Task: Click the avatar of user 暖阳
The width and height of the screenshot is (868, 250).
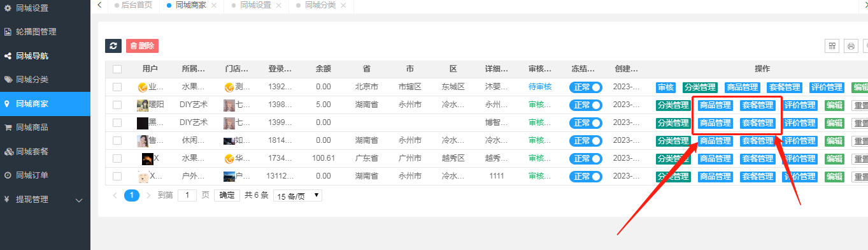Action: [x=143, y=105]
